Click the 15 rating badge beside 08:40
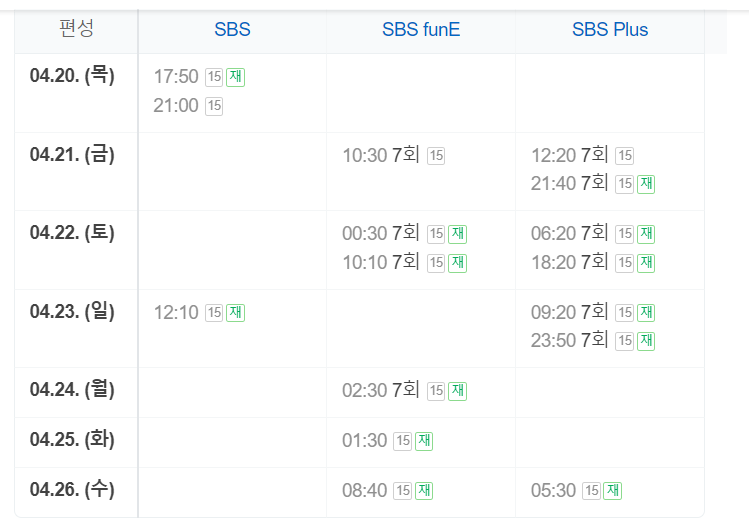This screenshot has height=518, width=749. coord(403,491)
